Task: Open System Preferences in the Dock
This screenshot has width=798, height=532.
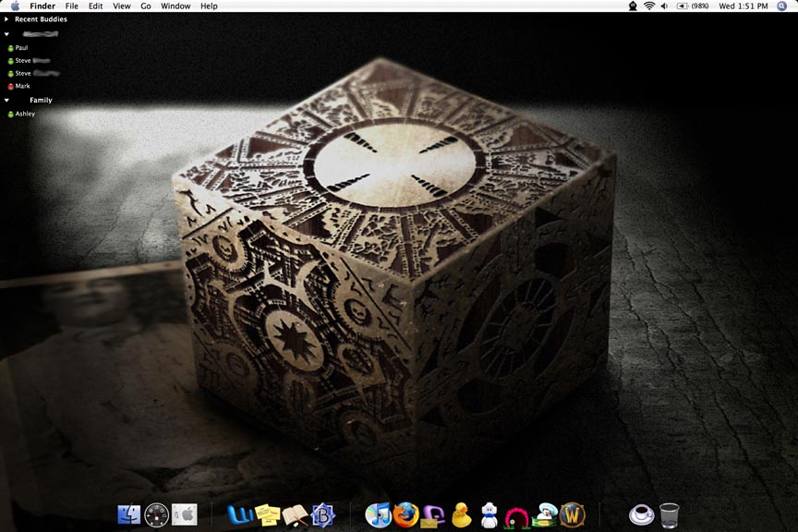Action: [184, 514]
